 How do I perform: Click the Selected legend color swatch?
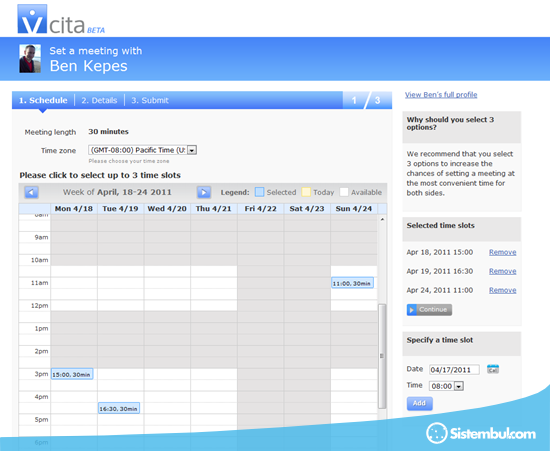259,192
